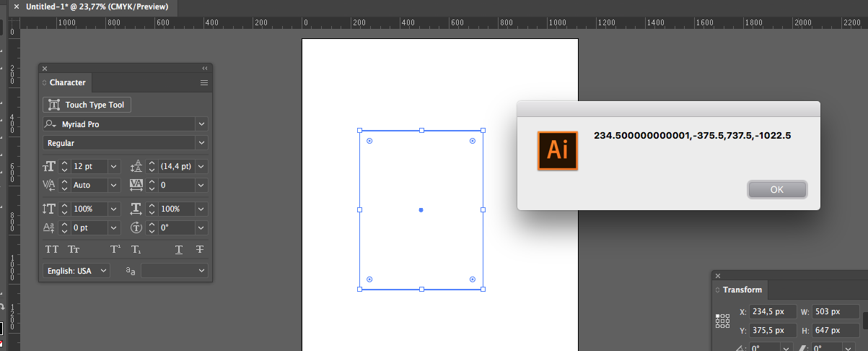
Task: Click the font size TT icon
Action: coord(49,166)
